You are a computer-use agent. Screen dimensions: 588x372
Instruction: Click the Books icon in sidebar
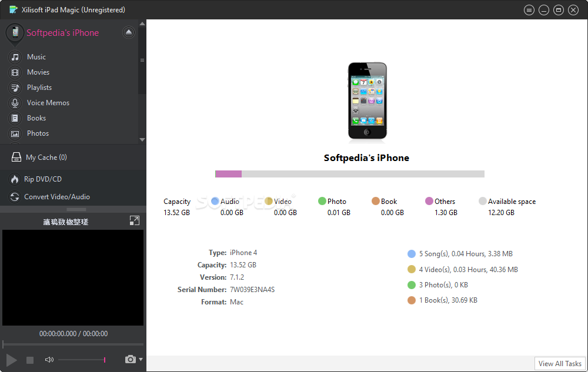pyautogui.click(x=15, y=118)
